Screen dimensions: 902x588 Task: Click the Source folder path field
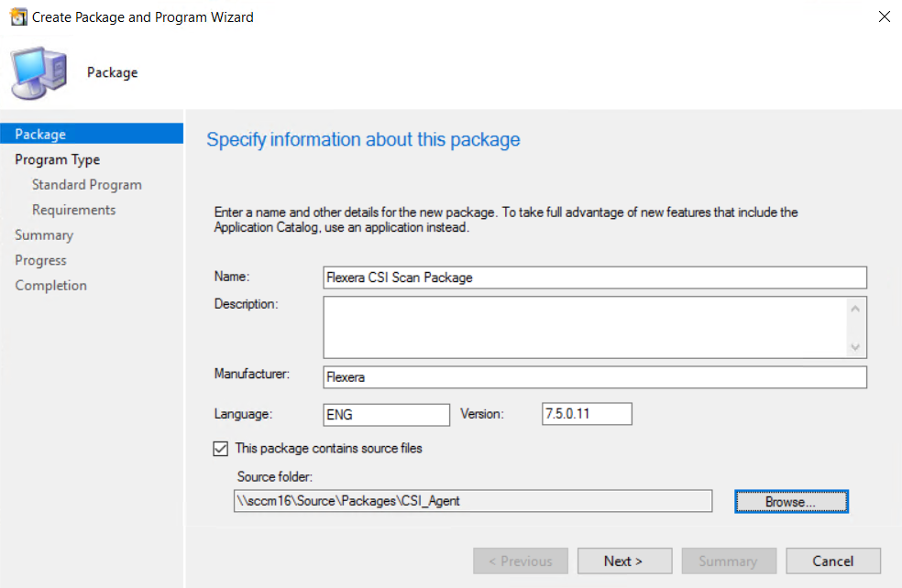click(473, 501)
